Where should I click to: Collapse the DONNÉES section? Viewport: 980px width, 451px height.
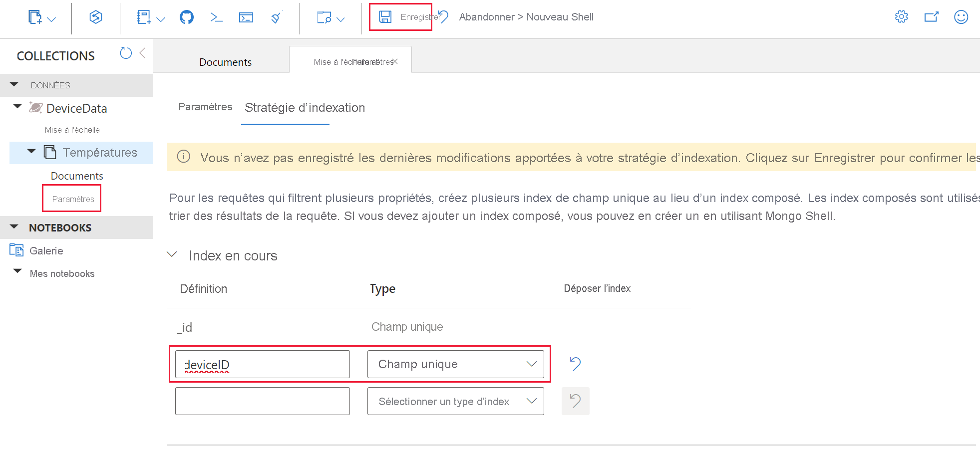point(14,84)
